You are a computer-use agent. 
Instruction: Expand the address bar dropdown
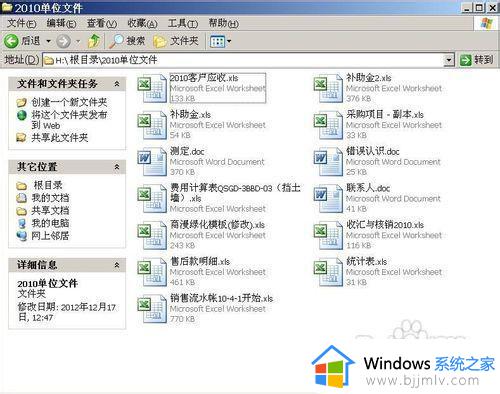tap(449, 60)
